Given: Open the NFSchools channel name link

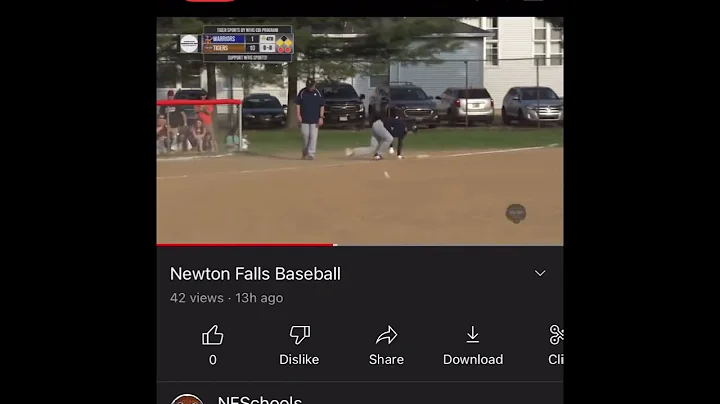Looking at the screenshot, I should [260, 400].
